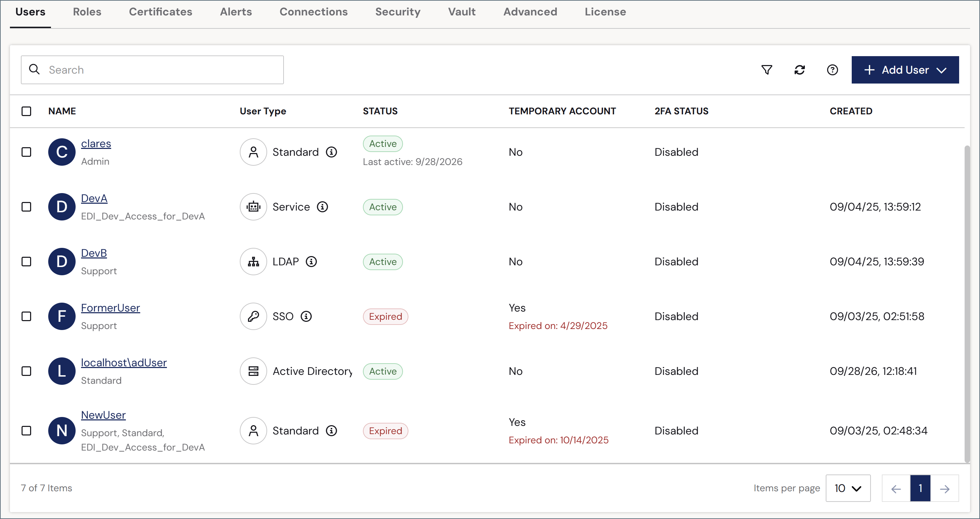Select the checkbox for FormerUser
This screenshot has height=519, width=980.
point(26,316)
